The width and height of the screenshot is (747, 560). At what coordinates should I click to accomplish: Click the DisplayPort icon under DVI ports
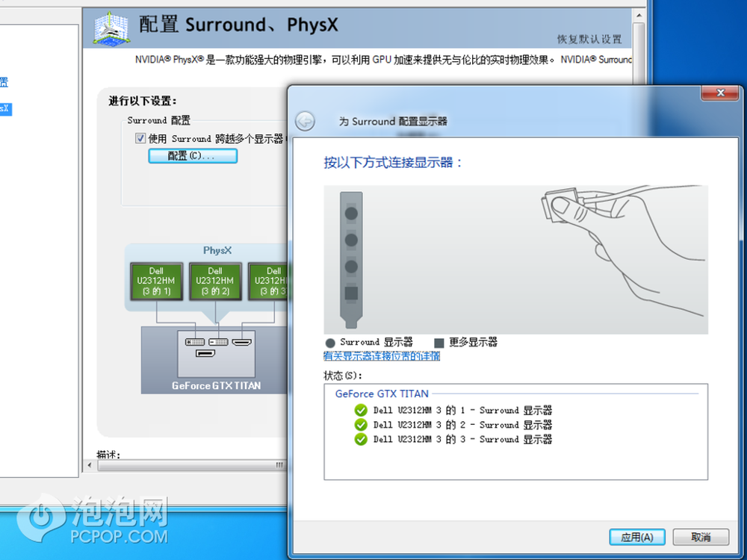(x=205, y=353)
